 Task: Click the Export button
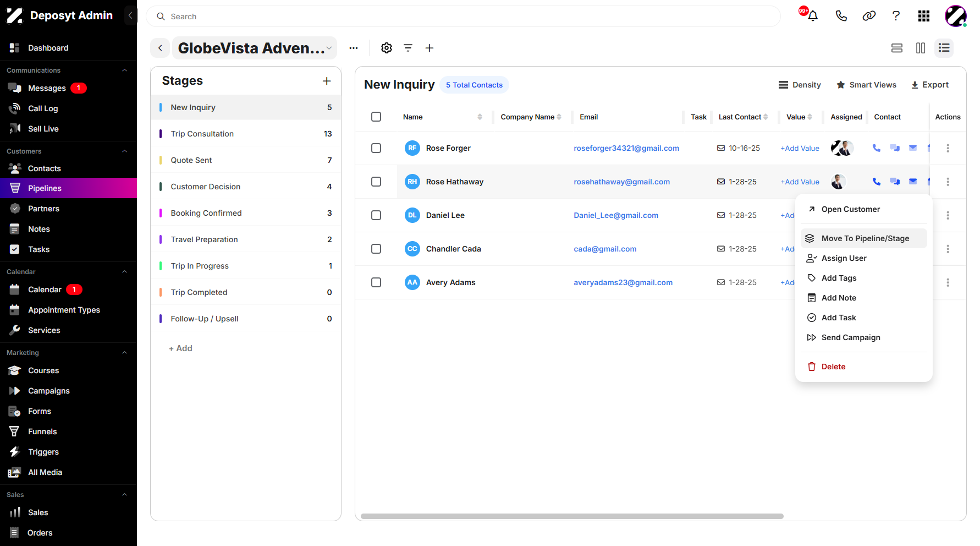click(930, 85)
